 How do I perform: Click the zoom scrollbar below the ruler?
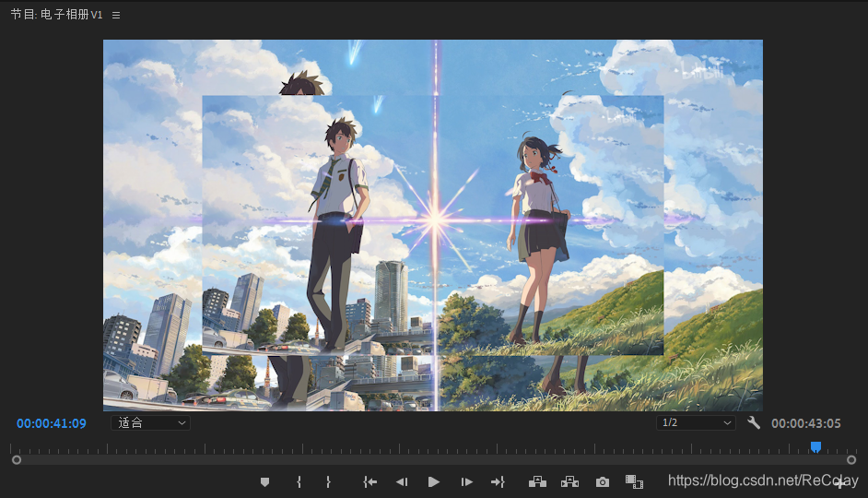[434, 460]
